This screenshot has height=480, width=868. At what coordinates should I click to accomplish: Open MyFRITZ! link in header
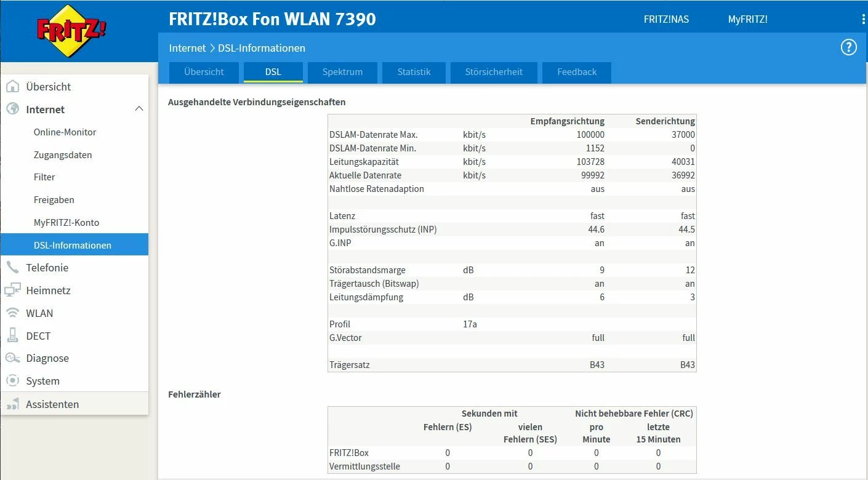[747, 19]
